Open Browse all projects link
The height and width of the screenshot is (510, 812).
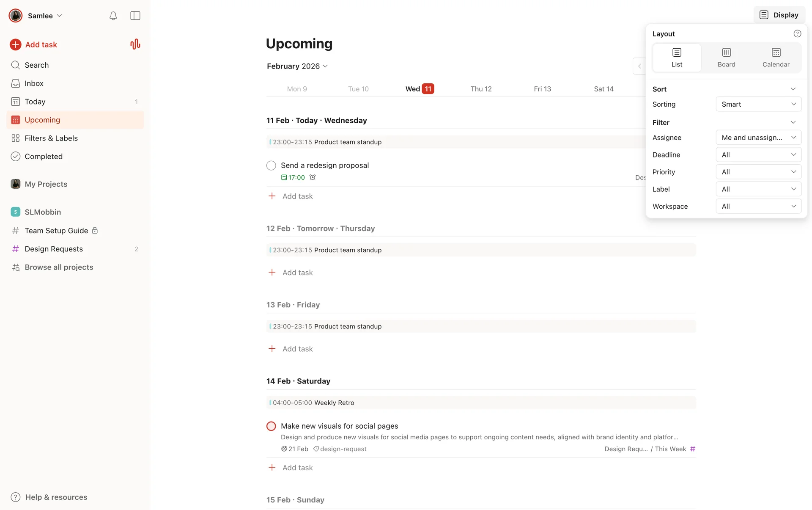point(59,267)
